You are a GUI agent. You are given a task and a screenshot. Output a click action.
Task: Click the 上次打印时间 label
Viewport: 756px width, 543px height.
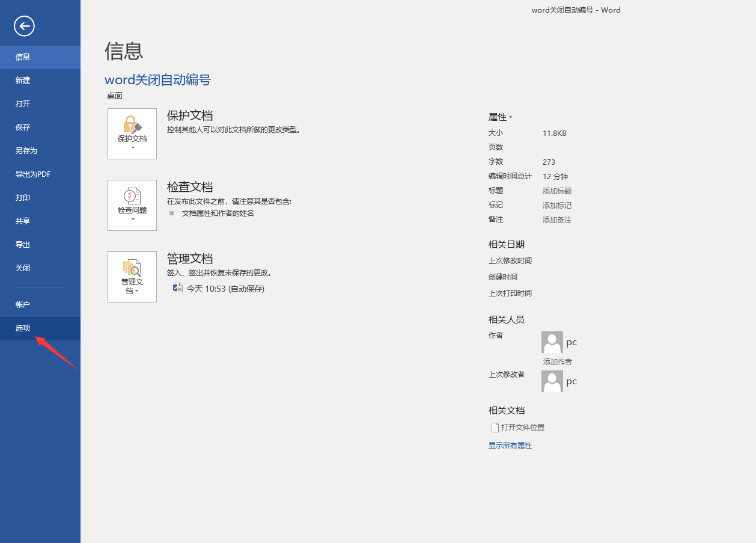[510, 293]
